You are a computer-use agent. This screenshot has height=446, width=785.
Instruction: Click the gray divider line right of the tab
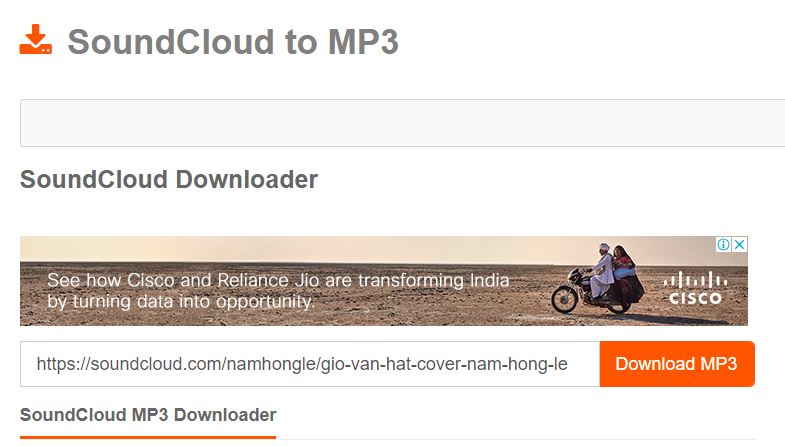516,440
